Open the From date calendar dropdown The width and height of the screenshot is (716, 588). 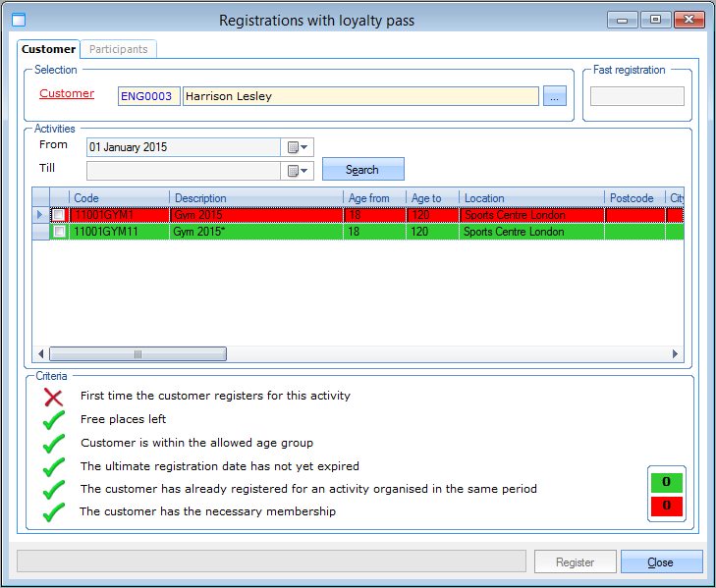pyautogui.click(x=298, y=147)
